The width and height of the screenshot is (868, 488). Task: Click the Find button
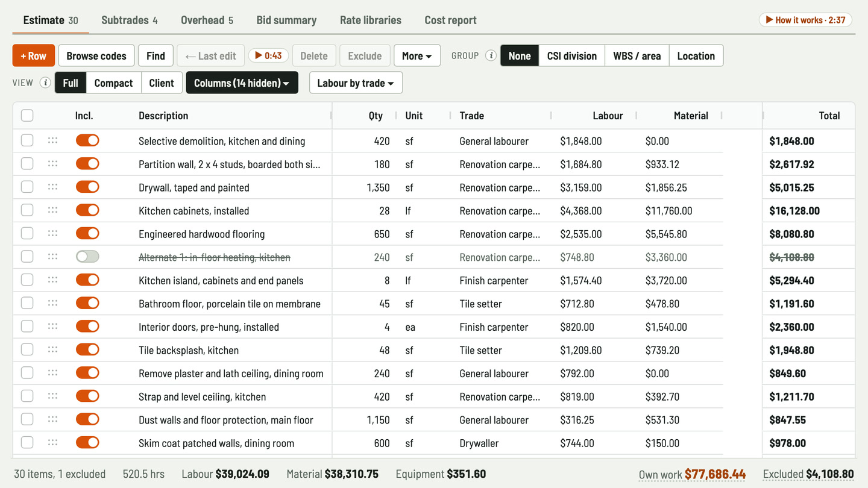click(x=156, y=55)
